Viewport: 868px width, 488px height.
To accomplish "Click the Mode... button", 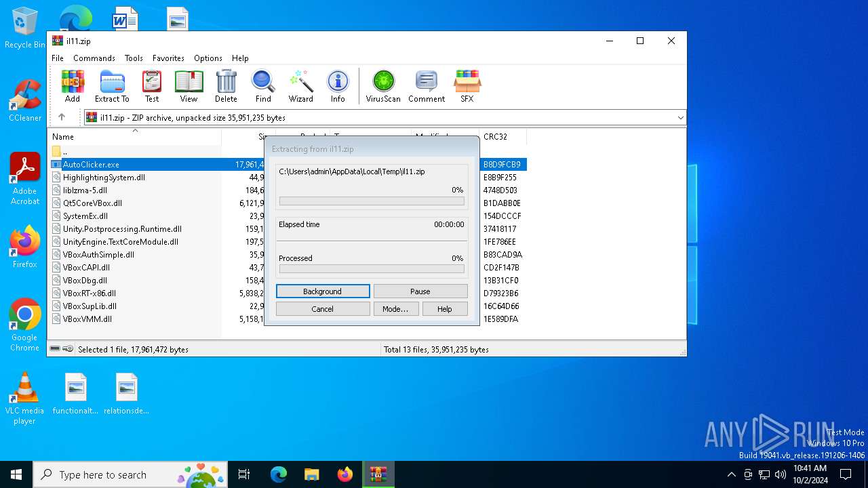I will (395, 309).
